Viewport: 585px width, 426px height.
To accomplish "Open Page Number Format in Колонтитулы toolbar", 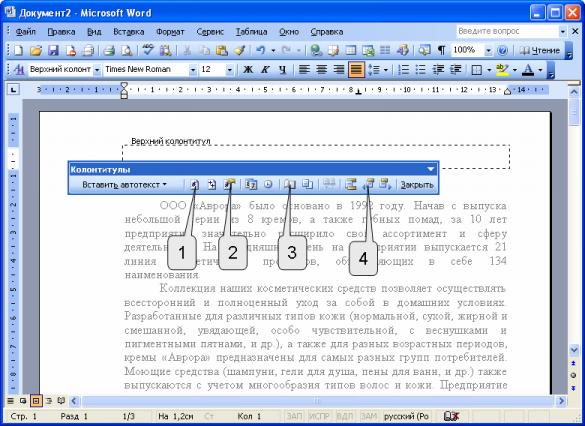I will pyautogui.click(x=229, y=185).
